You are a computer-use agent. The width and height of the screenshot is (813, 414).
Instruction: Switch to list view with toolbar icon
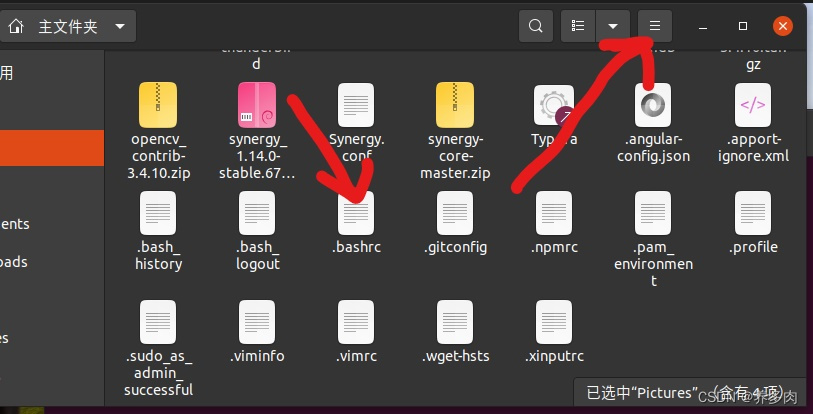tap(578, 26)
